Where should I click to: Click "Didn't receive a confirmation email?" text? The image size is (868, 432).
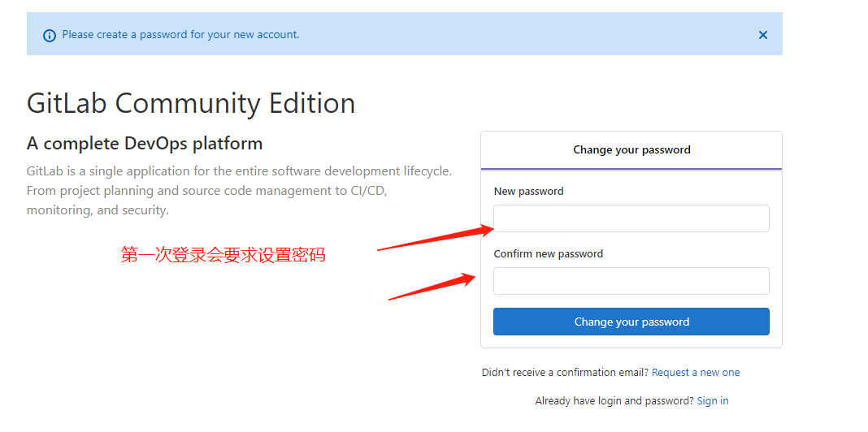565,373
